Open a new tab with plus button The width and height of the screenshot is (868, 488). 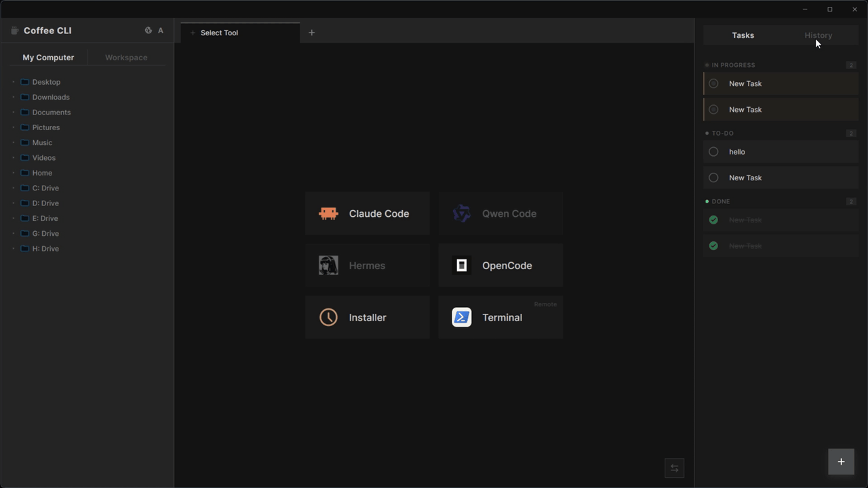[x=312, y=33]
